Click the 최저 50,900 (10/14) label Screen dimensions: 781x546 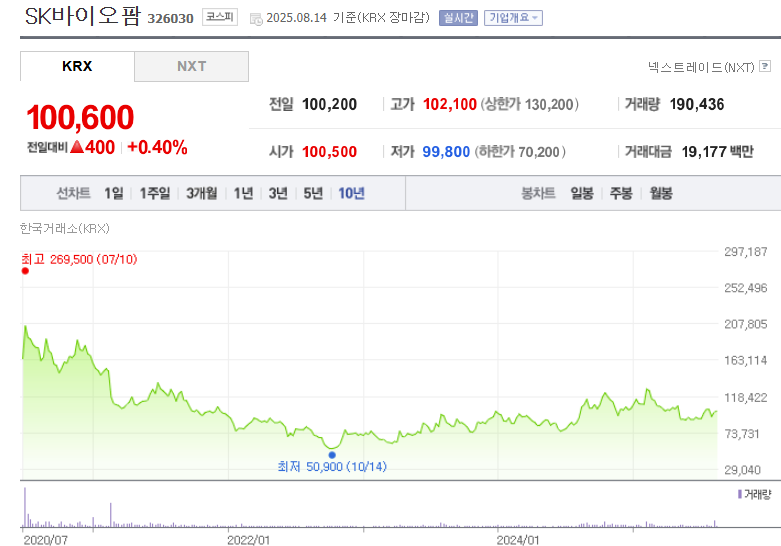332,467
